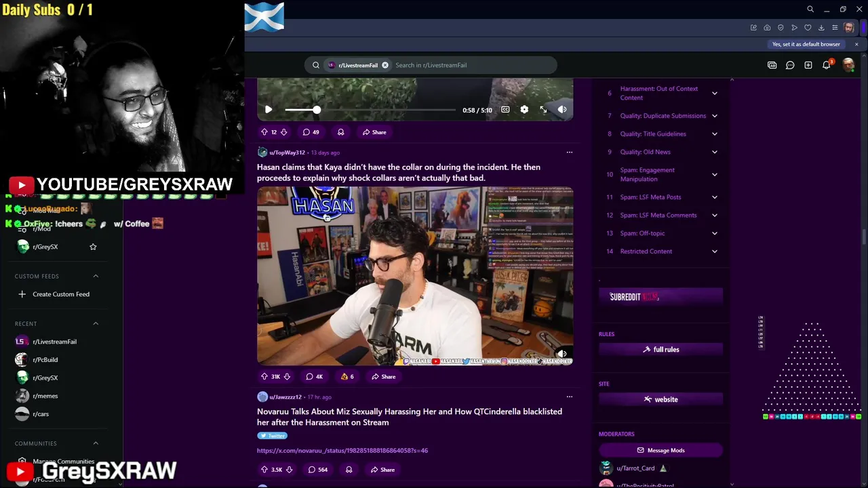
Task: Open options menu for u/TopWay312 post
Action: [569, 152]
